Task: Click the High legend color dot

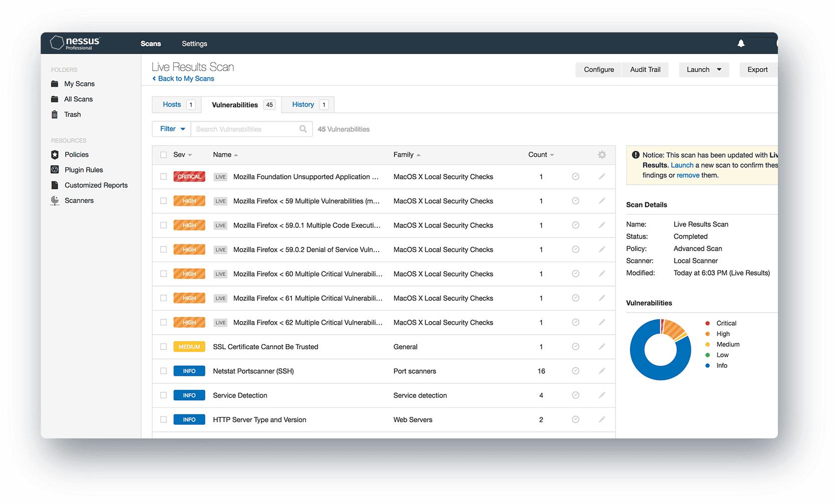Action: click(707, 334)
